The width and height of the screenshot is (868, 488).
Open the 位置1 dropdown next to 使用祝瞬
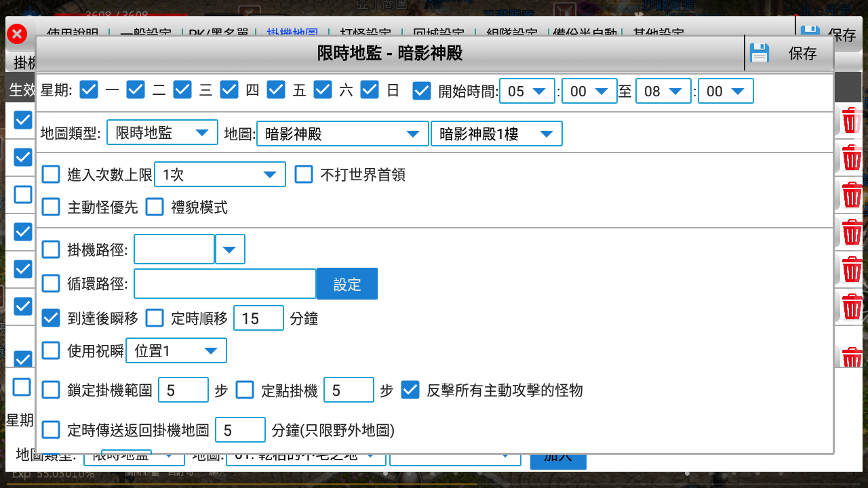tap(176, 350)
